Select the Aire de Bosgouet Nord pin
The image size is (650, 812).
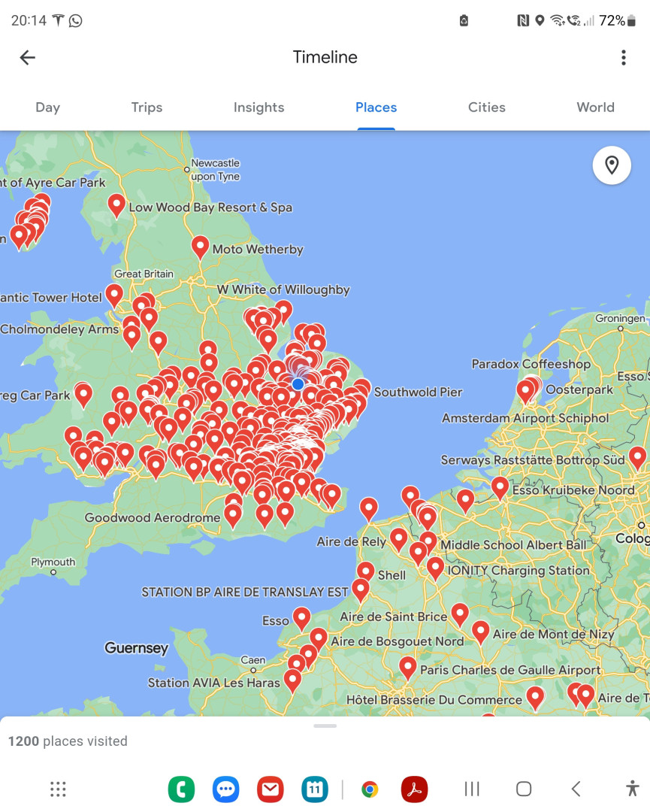[x=319, y=639]
